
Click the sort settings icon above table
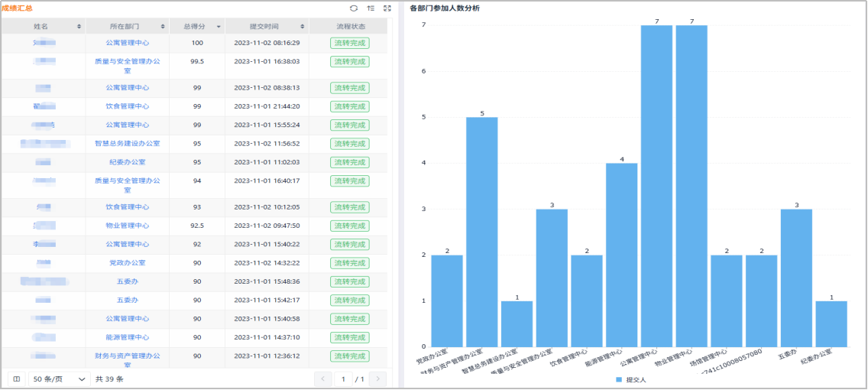pyautogui.click(x=371, y=8)
